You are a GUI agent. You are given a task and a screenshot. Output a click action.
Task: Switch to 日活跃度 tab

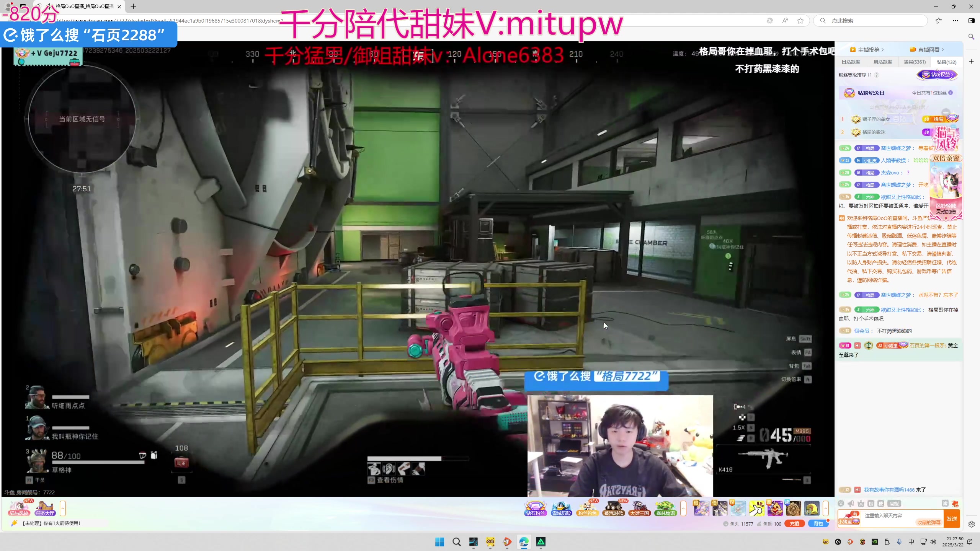(x=851, y=62)
